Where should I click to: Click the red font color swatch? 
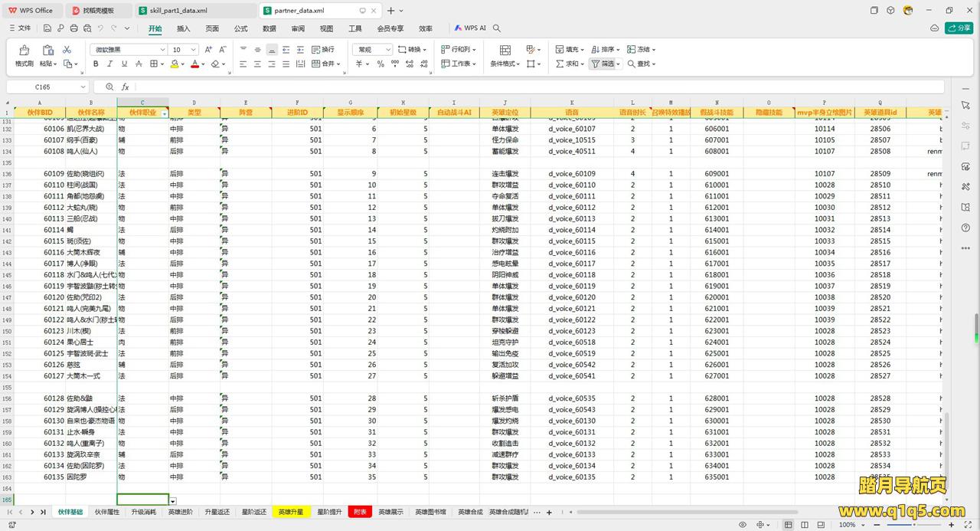pyautogui.click(x=194, y=64)
